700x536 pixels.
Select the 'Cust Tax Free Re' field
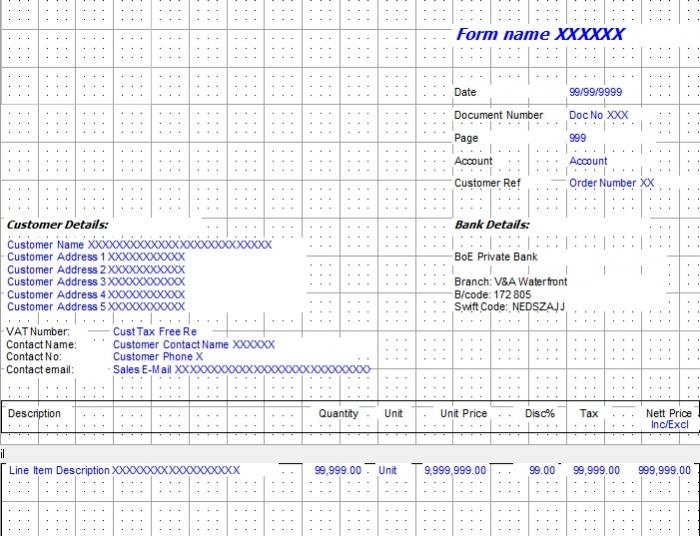(155, 331)
